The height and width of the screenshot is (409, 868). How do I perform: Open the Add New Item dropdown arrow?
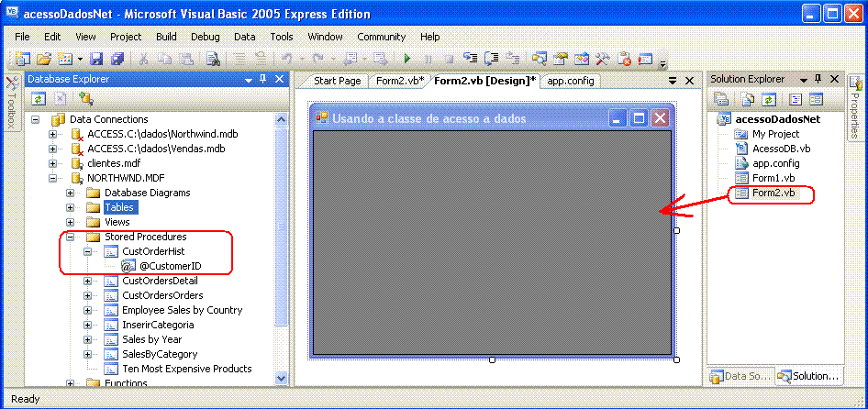(80, 59)
